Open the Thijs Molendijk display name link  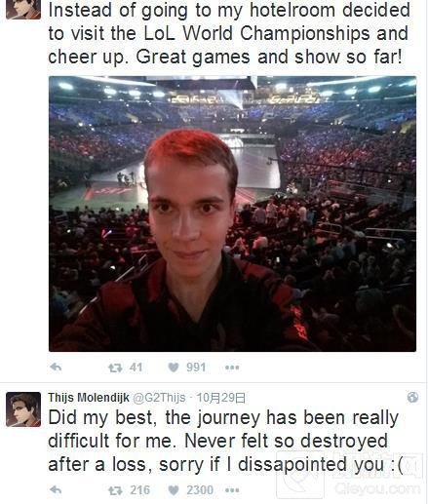[89, 398]
